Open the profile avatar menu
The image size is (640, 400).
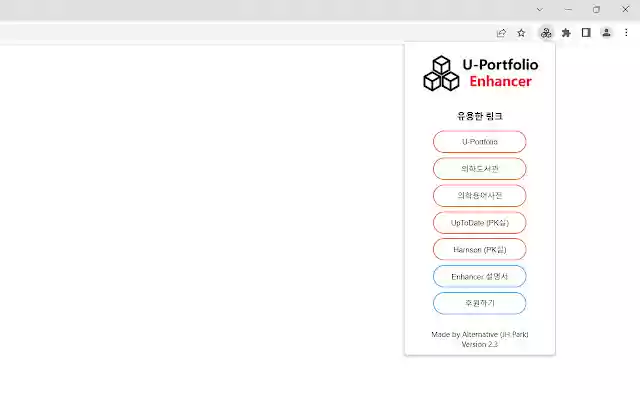pyautogui.click(x=606, y=33)
